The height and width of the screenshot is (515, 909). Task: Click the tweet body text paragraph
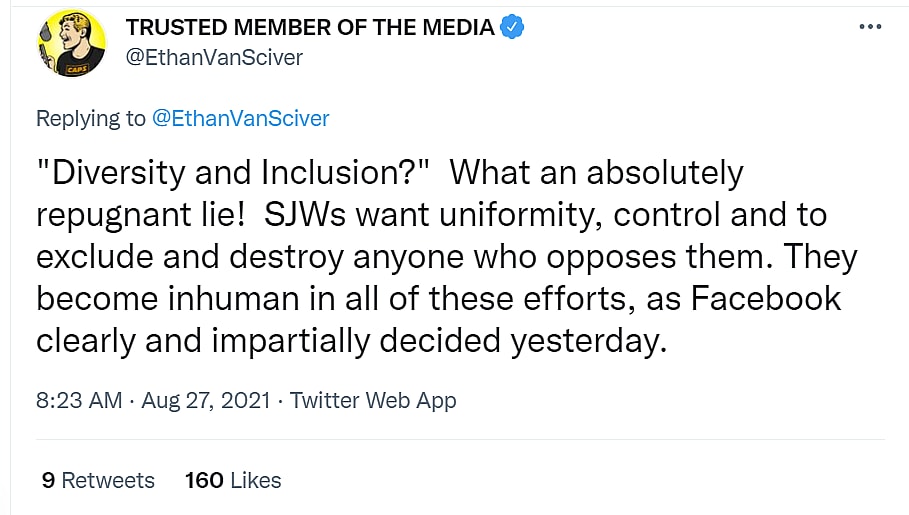point(440,257)
